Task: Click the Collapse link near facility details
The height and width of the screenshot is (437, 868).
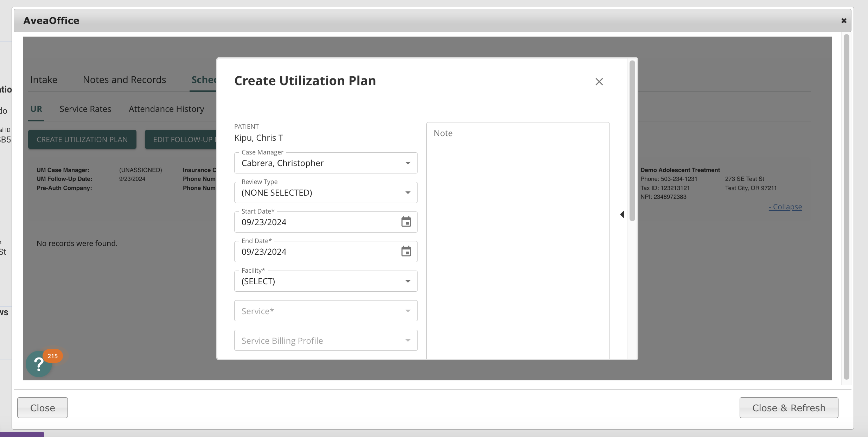Action: [x=785, y=207]
